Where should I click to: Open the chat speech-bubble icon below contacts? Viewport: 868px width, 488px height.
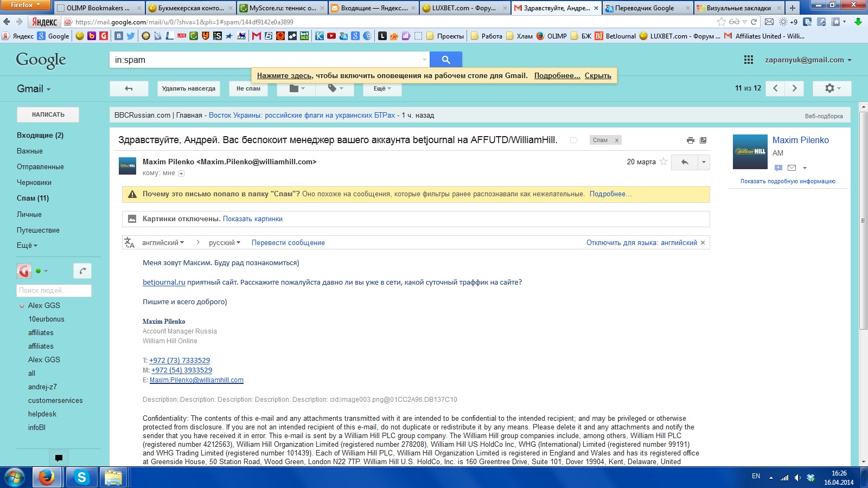click(59, 458)
